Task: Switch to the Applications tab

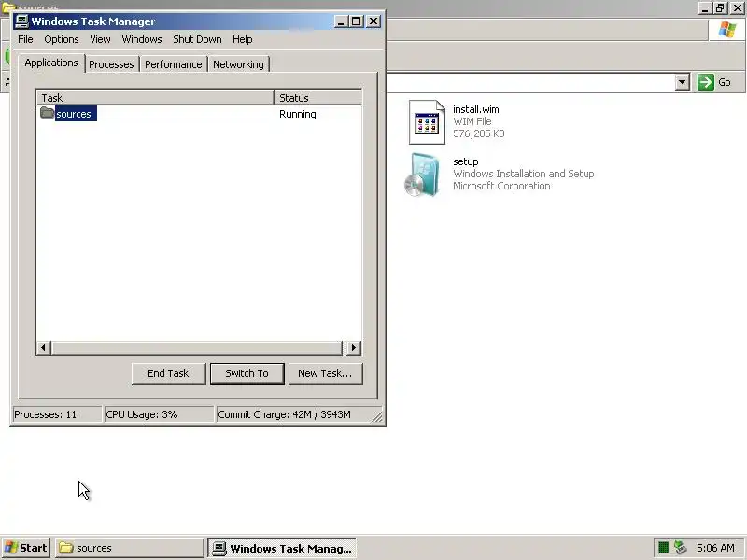Action: click(51, 63)
